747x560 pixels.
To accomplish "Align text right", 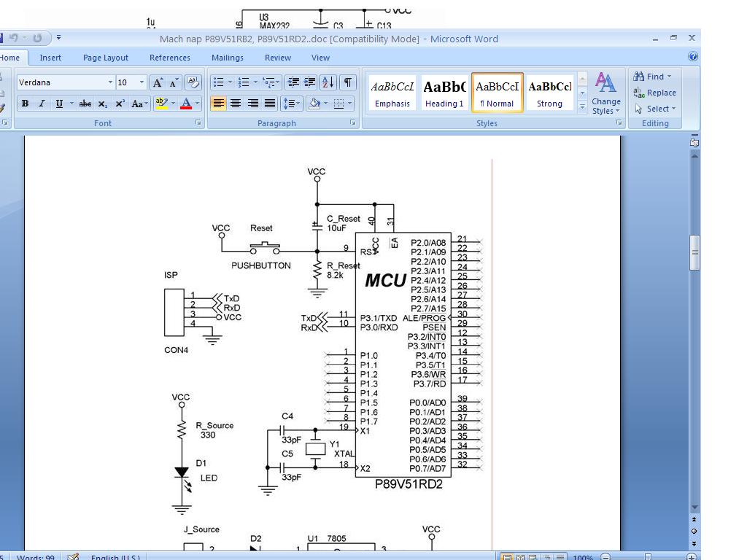I will coord(252,104).
